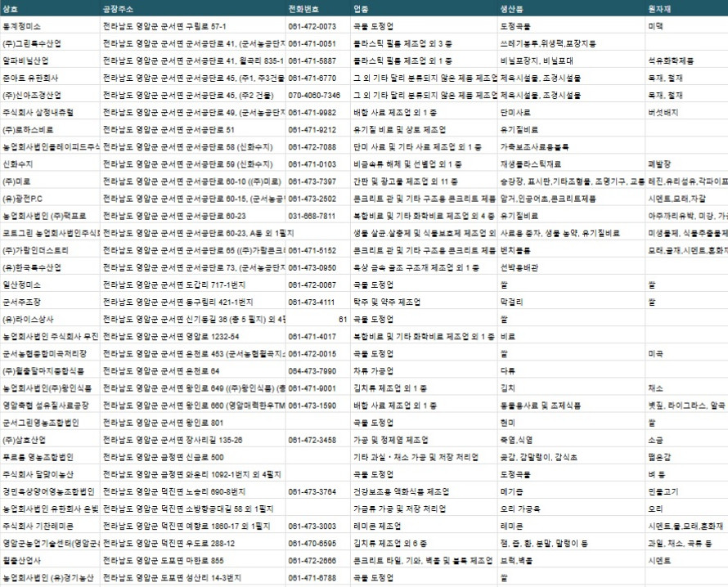Screen dimensions: 728x587
Task: Select the (유)라이스상사 cell
Action: tap(50, 320)
